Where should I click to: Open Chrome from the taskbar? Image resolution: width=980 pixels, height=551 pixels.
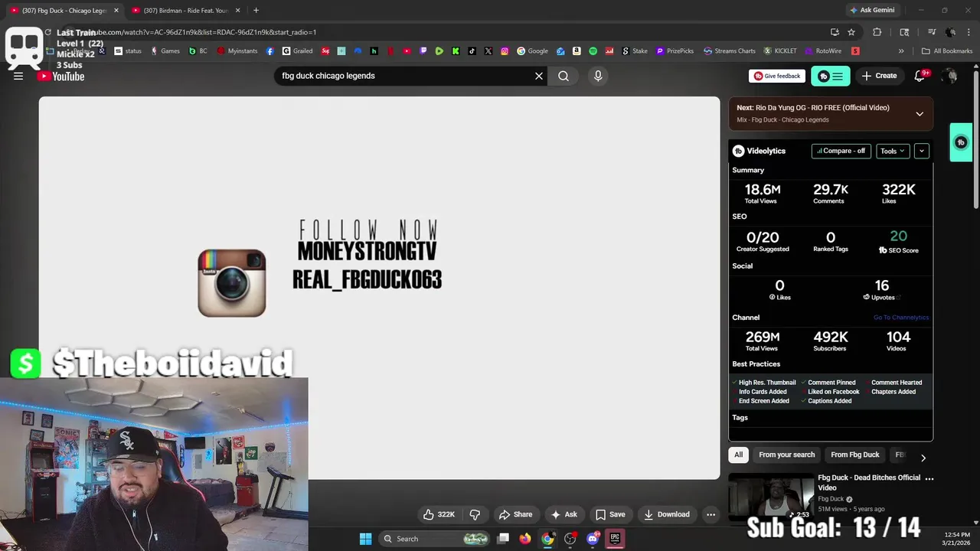(547, 539)
